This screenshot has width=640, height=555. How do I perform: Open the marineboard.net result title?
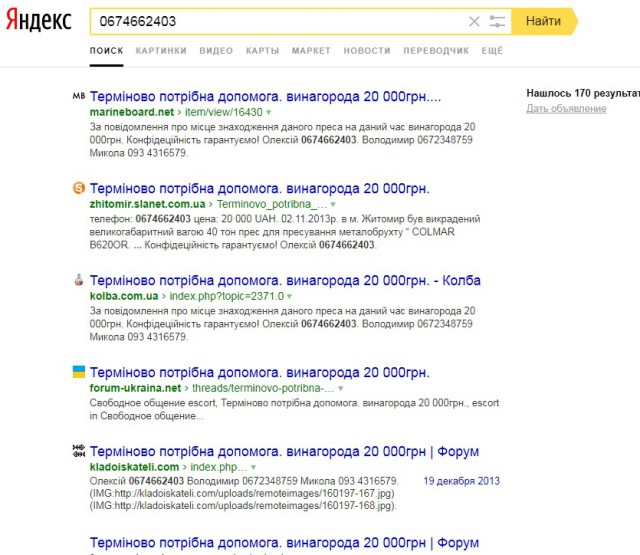(265, 97)
